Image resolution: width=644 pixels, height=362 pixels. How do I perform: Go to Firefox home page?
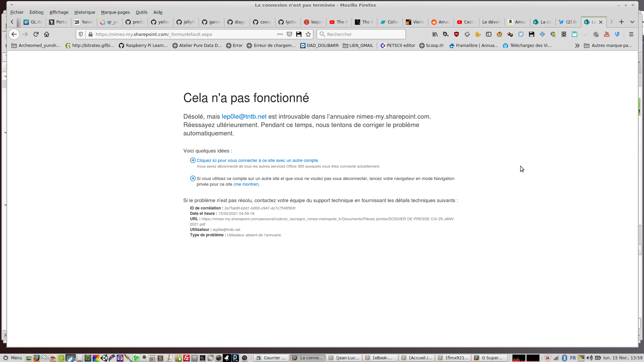pos(47,34)
